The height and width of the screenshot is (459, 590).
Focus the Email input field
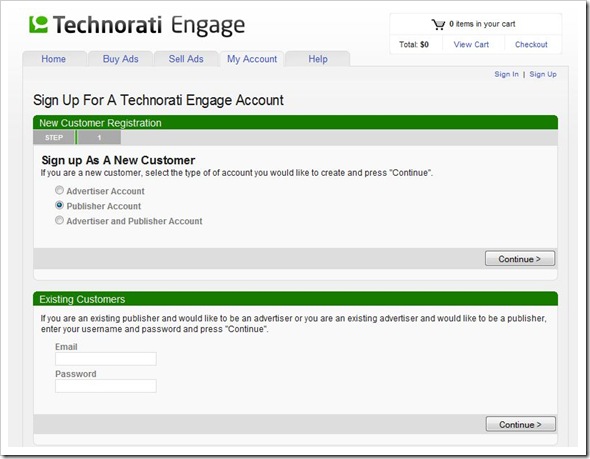(106, 359)
